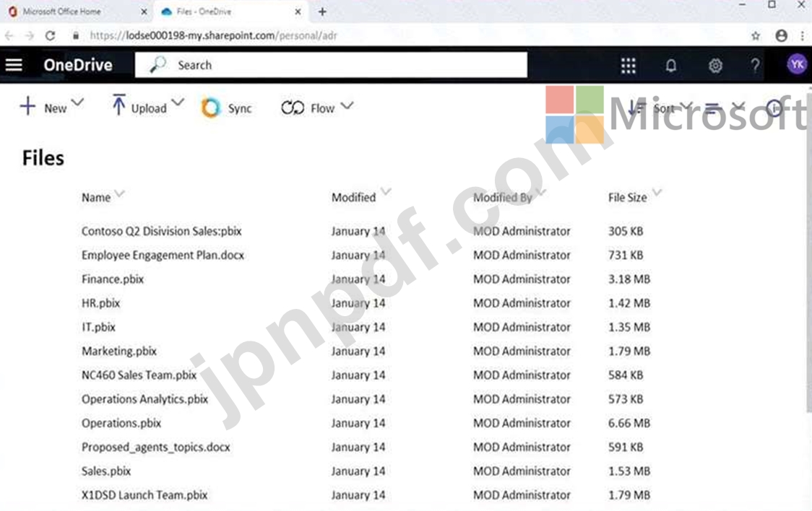
Task: Open Contoso Q2 Disivision Sales.pbix
Action: pos(162,231)
